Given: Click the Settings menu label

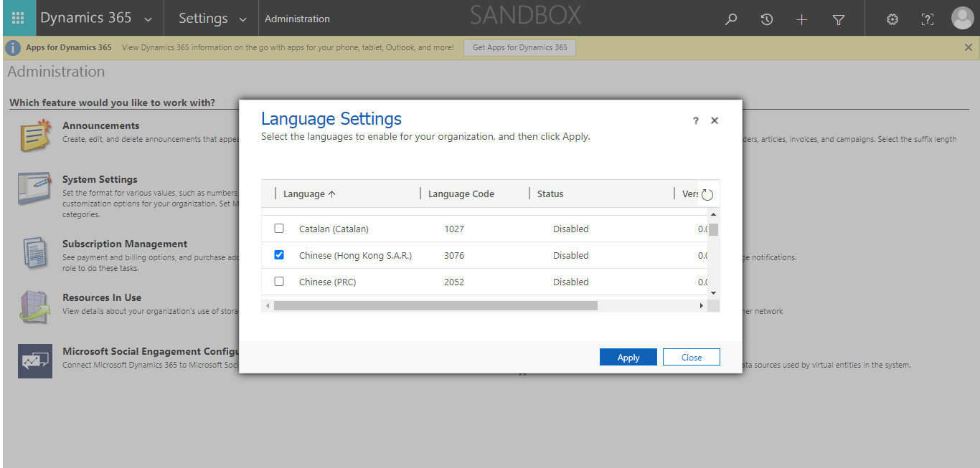Looking at the screenshot, I should point(203,18).
